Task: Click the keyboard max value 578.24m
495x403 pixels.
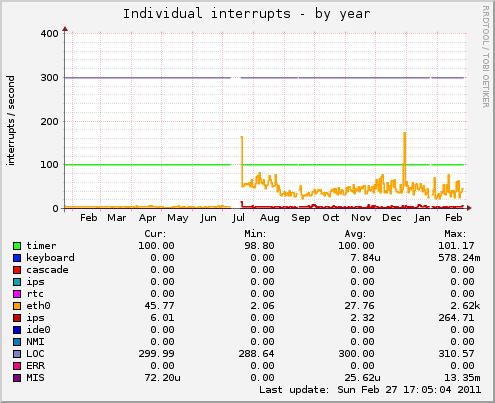Action: 459,258
